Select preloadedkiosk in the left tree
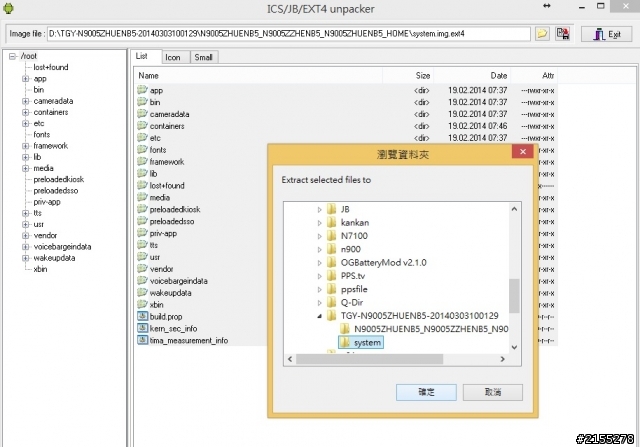Image resolution: width=640 pixels, height=447 pixels. point(58,179)
